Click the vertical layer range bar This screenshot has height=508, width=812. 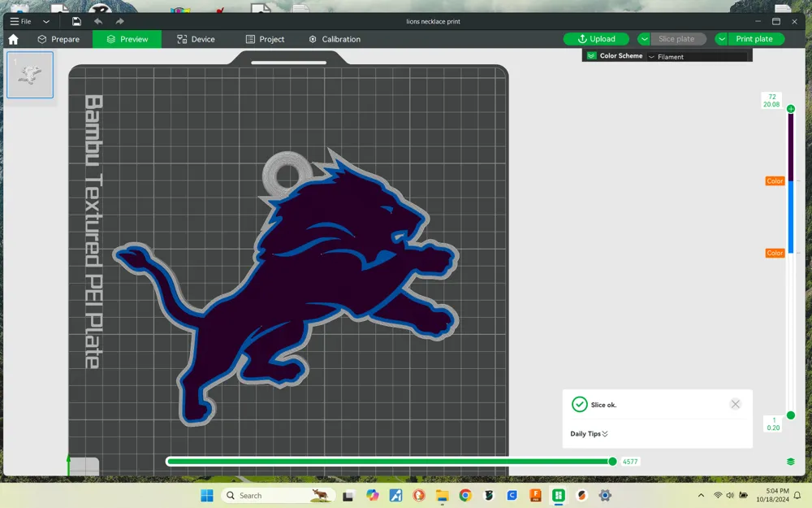[x=791, y=262]
